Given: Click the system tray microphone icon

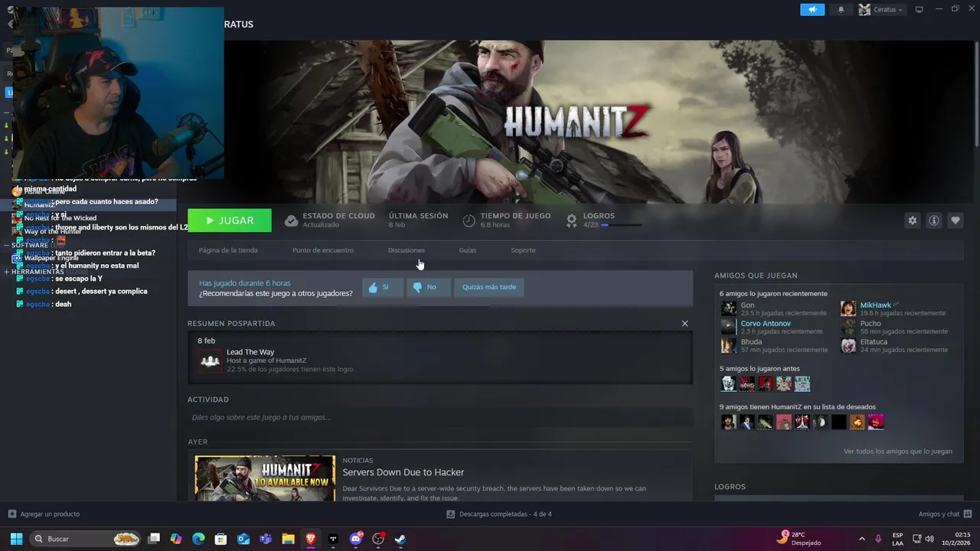Looking at the screenshot, I should pos(878,539).
